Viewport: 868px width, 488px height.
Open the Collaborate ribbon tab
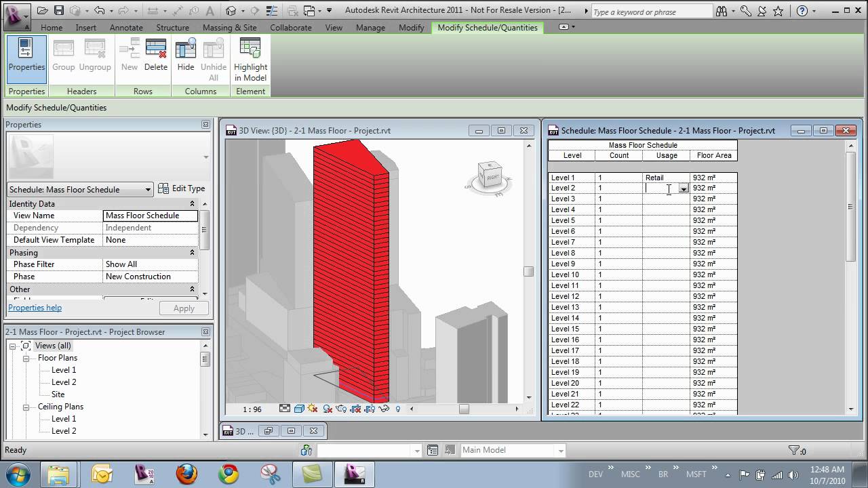point(291,28)
